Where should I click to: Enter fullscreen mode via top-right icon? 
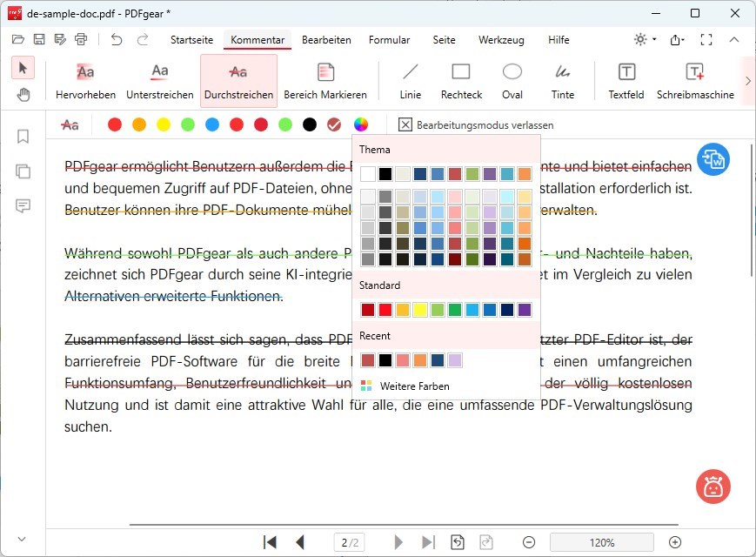coord(706,39)
